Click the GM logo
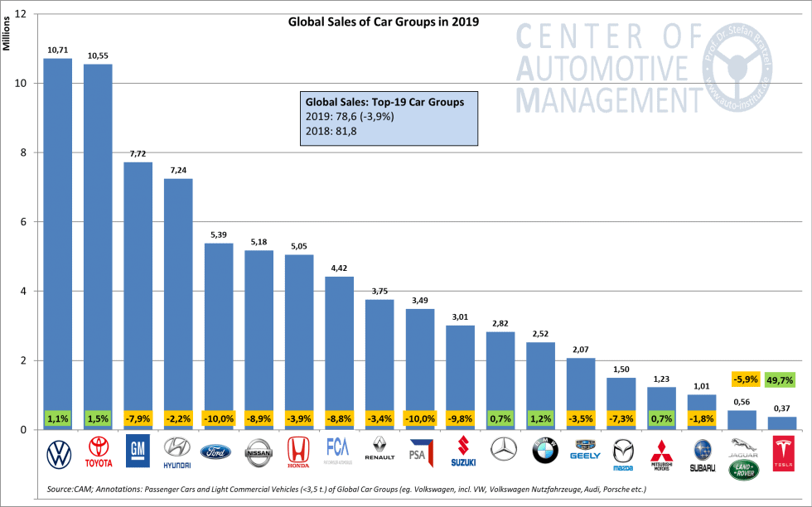The height and width of the screenshot is (507, 812). 138,451
